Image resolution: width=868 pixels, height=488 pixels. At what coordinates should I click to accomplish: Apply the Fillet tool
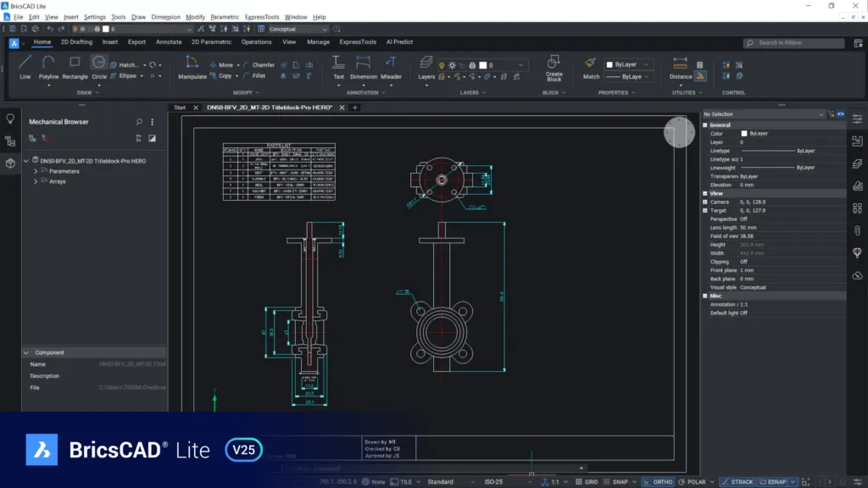click(x=254, y=75)
